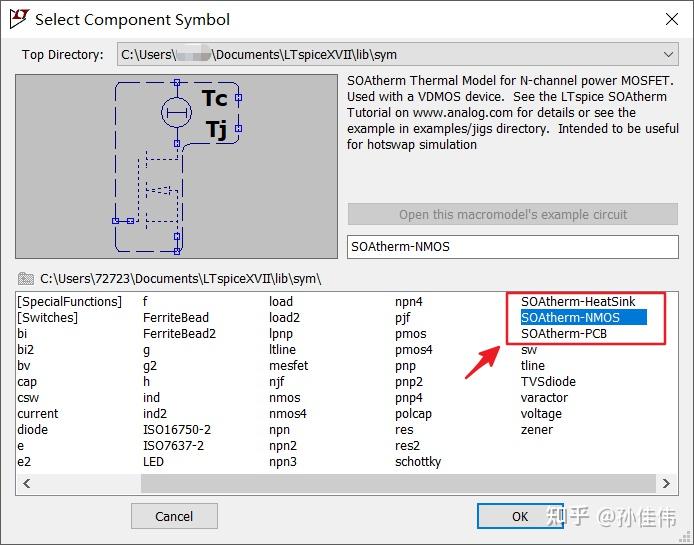The height and width of the screenshot is (545, 694).
Task: Click the LTspice logo icon in title bar
Action: (19, 19)
